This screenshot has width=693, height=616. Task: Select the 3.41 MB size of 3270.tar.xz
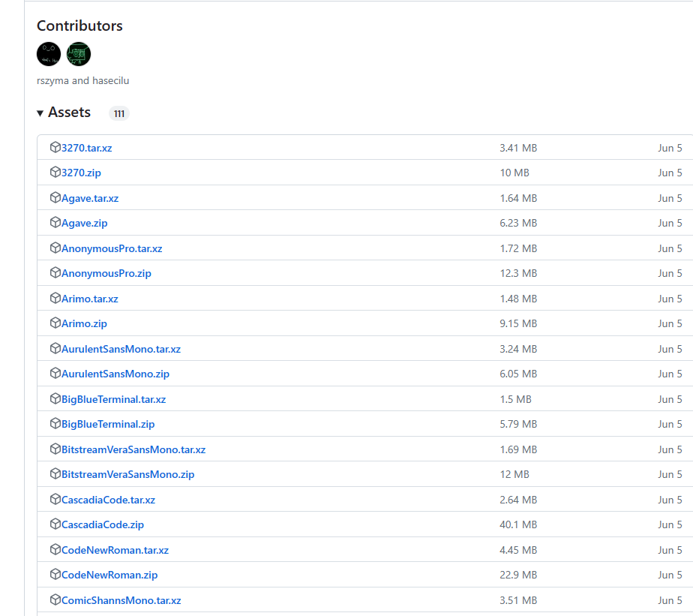(x=518, y=148)
